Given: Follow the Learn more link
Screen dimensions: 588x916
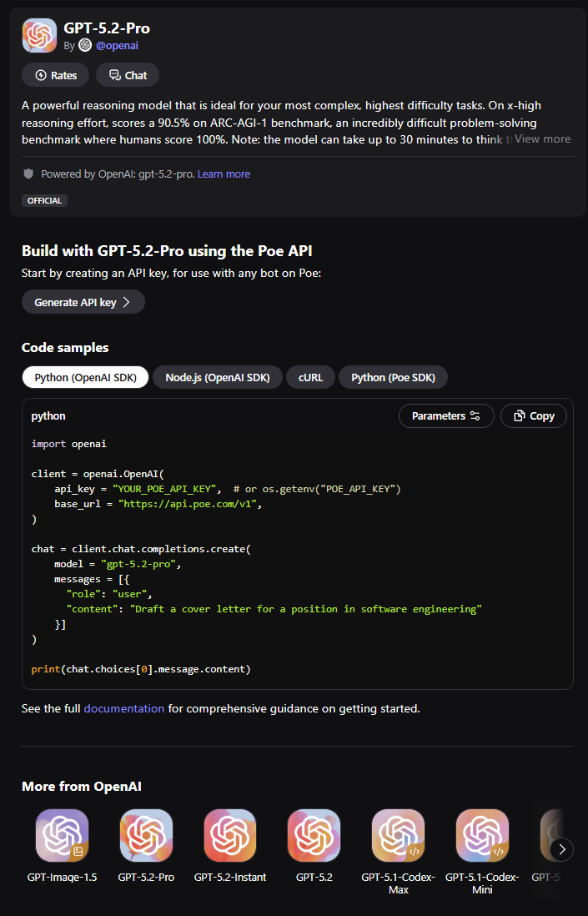Looking at the screenshot, I should [224, 174].
